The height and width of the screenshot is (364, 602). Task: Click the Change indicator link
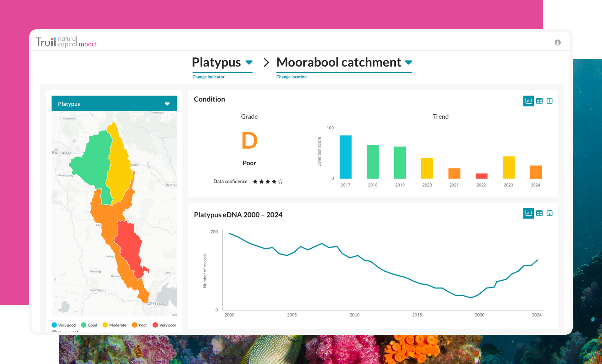point(208,77)
